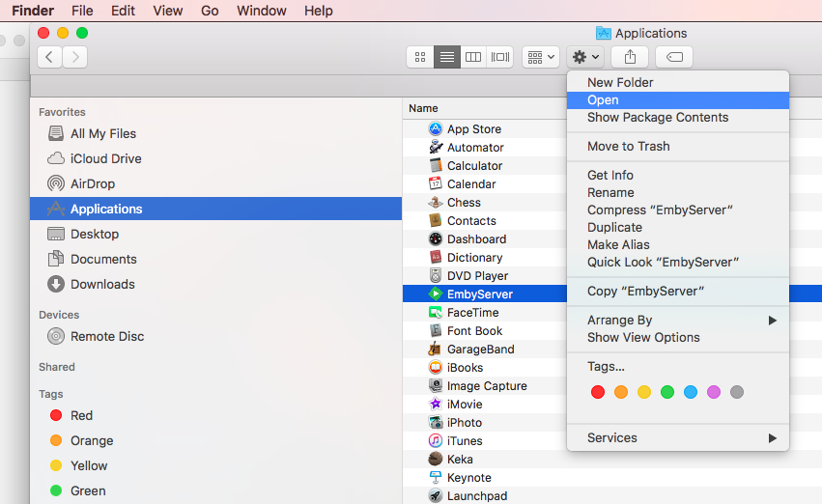
Task: Click the Dashboard app icon
Action: (x=435, y=238)
